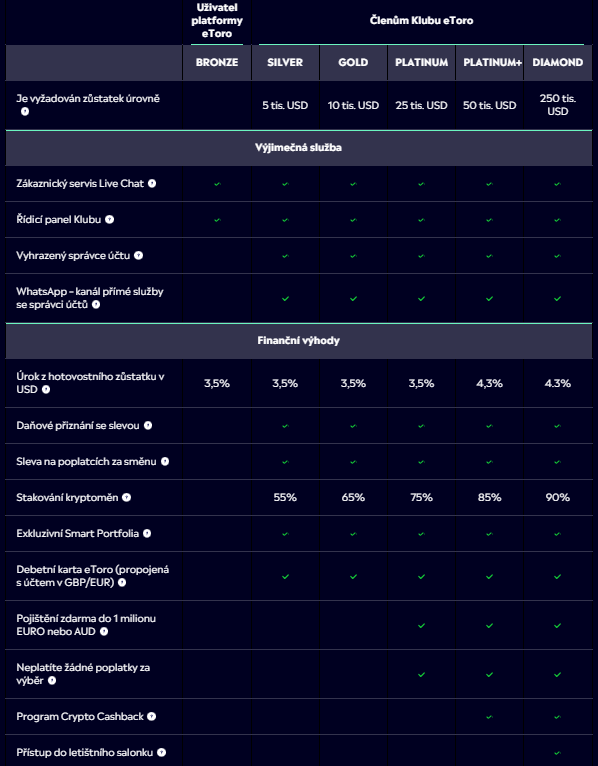
Task: Click info icon under Je vyžadován zůstatek úrovně
Action: pyautogui.click(x=25, y=111)
